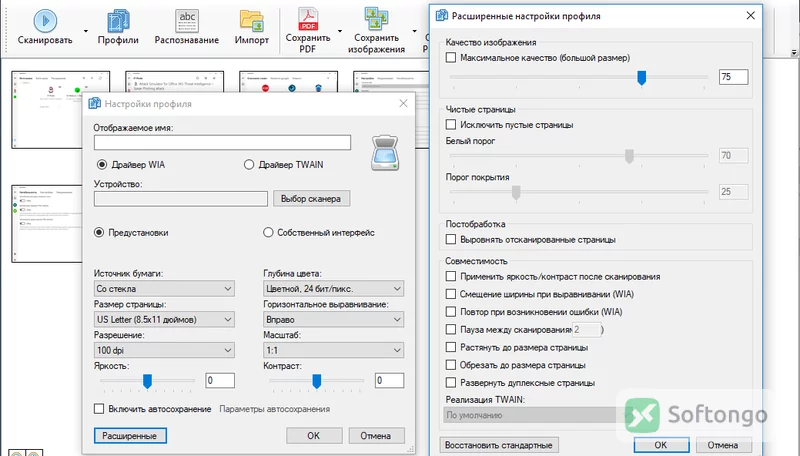Check Обрезать до размера страницы

click(451, 365)
